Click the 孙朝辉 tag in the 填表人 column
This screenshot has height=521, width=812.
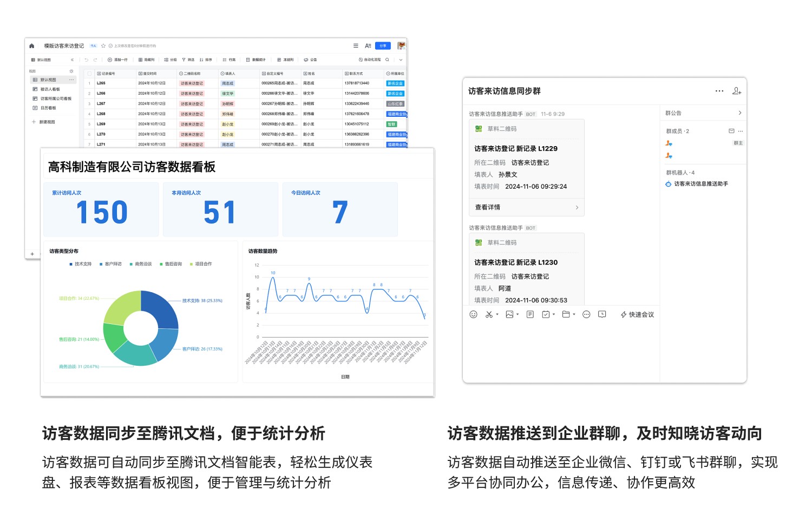point(228,104)
